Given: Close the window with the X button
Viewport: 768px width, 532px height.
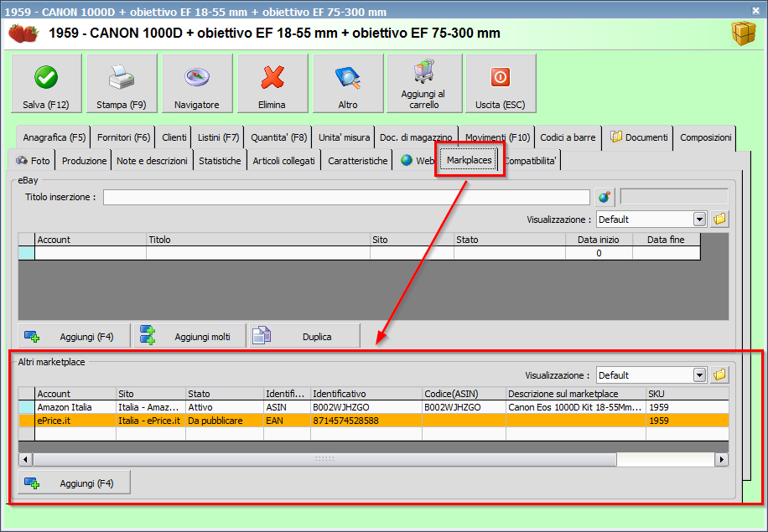Looking at the screenshot, I should point(755,10).
